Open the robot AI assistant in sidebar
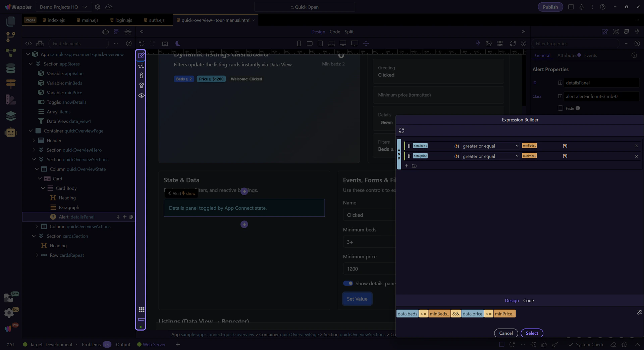This screenshot has height=350, width=644. (x=11, y=132)
